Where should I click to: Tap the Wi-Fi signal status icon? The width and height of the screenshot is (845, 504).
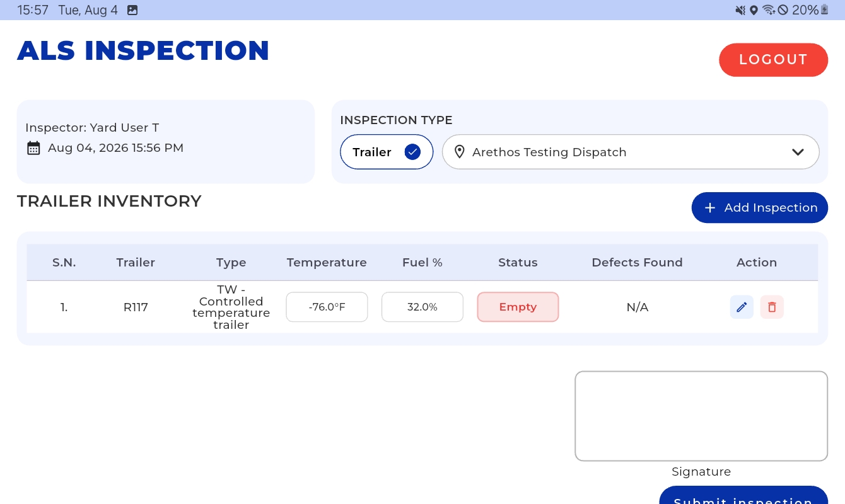(x=768, y=10)
